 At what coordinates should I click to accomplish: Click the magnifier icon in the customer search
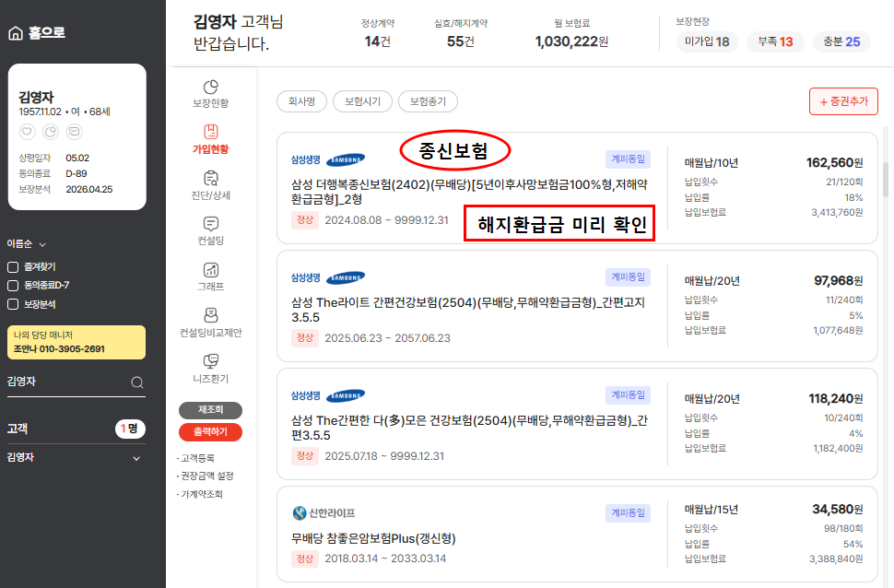click(x=137, y=382)
